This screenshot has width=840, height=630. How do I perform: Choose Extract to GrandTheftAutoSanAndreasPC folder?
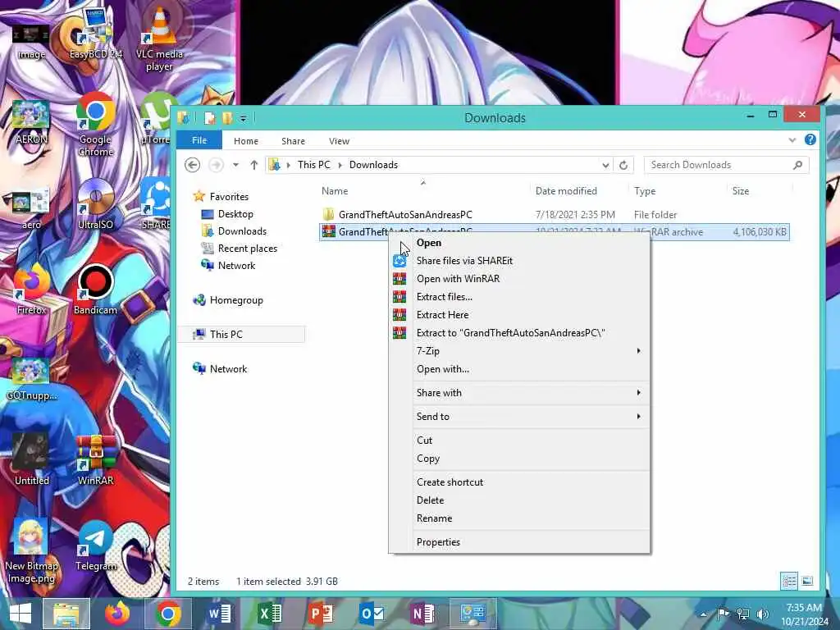[x=519, y=333]
